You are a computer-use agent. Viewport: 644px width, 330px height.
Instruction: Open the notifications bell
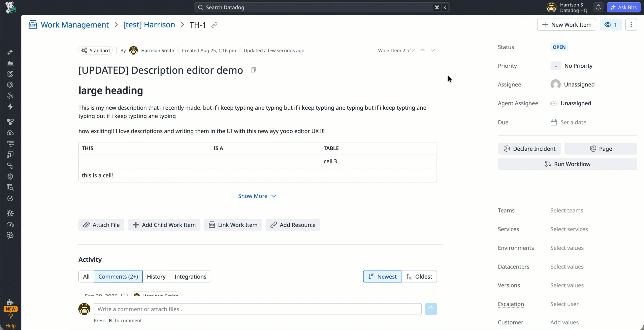click(x=598, y=7)
